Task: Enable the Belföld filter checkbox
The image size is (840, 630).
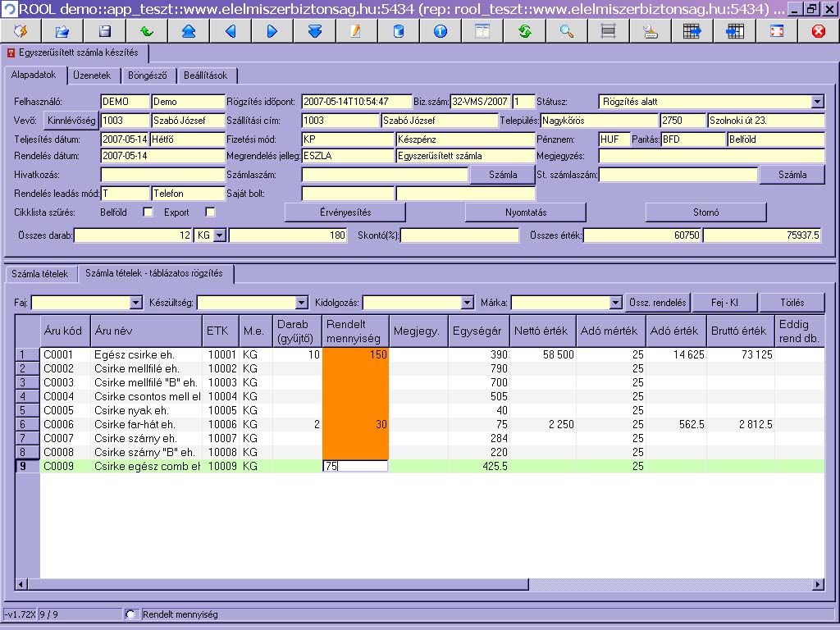Action: click(x=148, y=212)
